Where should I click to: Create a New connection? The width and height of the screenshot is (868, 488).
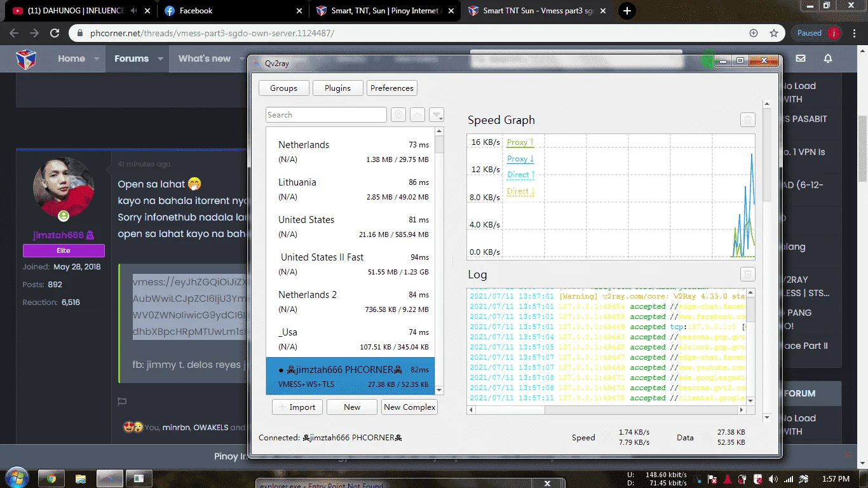point(352,407)
